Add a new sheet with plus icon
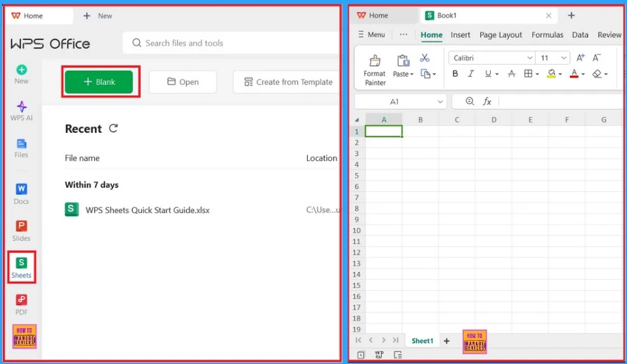 446,341
